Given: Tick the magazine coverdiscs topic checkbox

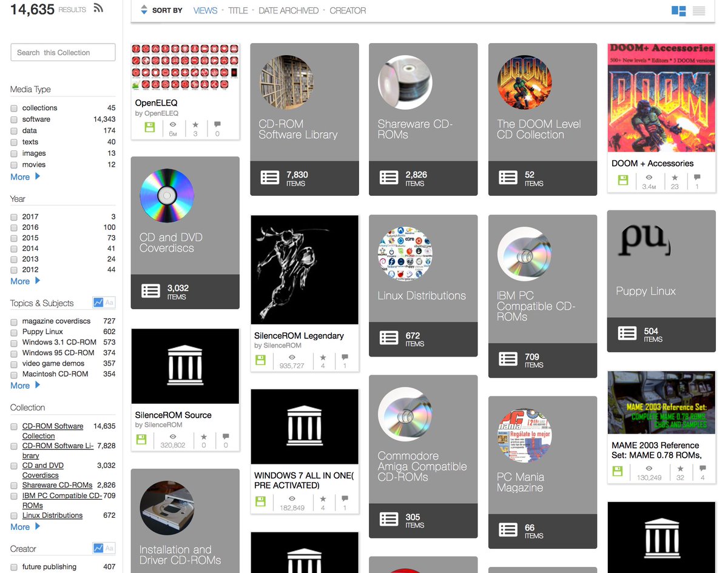Looking at the screenshot, I should click(x=14, y=321).
